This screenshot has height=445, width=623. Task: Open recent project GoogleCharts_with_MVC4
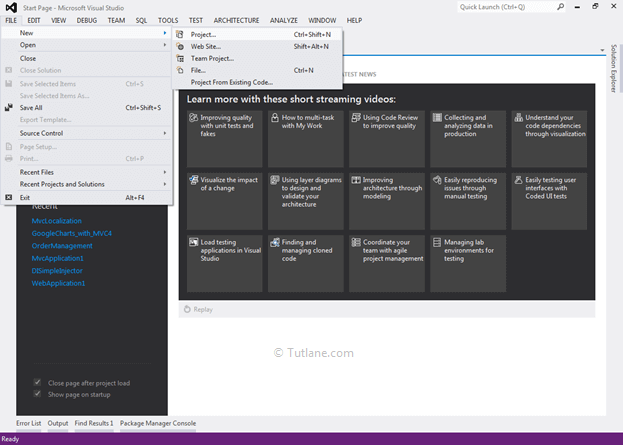click(72, 233)
